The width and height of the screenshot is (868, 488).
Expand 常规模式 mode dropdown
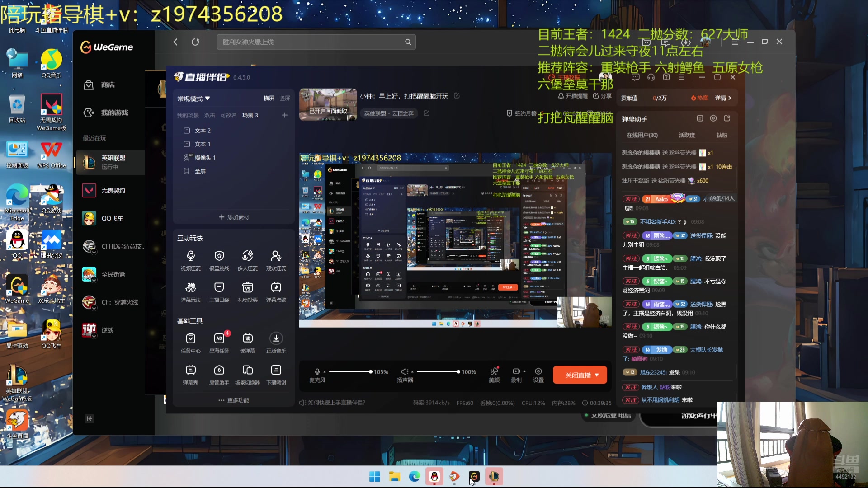click(193, 99)
